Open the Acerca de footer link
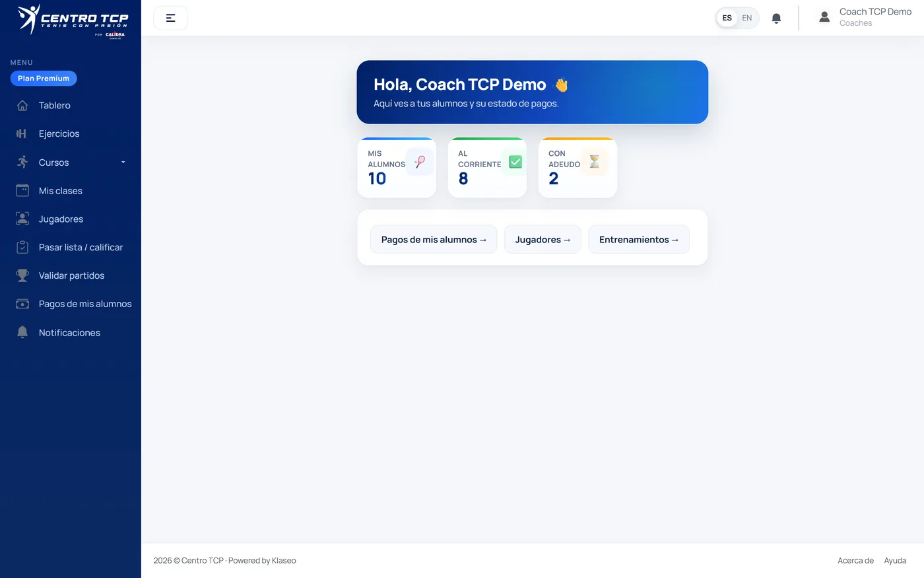This screenshot has height=578, width=924. (855, 560)
